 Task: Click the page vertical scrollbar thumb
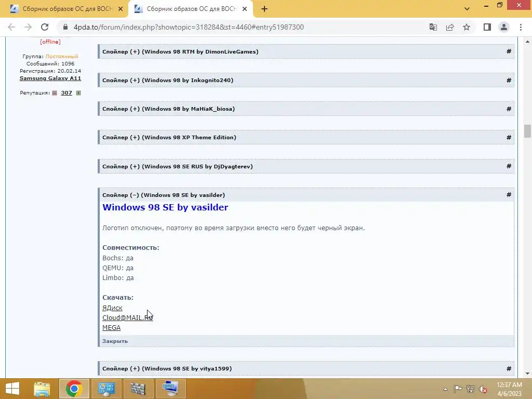coord(527,131)
